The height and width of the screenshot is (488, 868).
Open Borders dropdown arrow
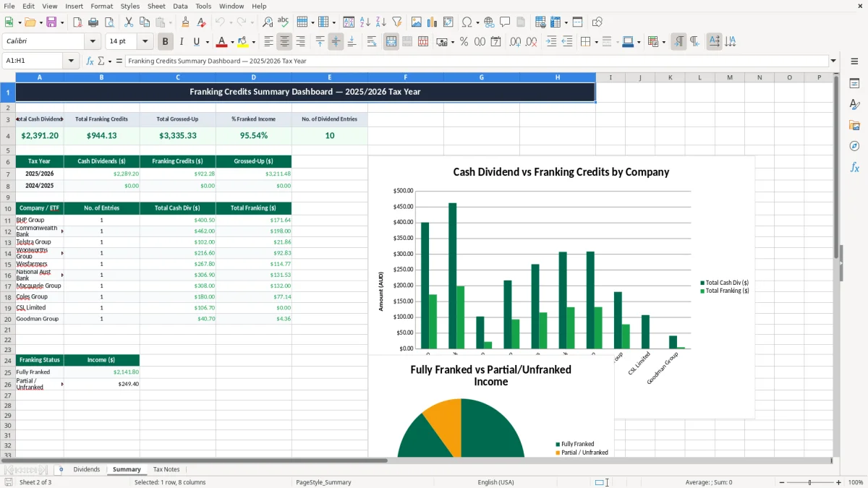[x=596, y=42]
